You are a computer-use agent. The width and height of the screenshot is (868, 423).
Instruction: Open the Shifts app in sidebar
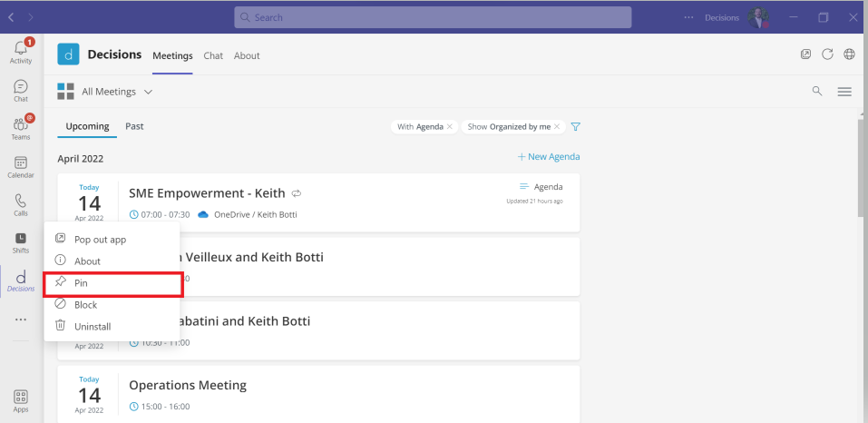21,242
